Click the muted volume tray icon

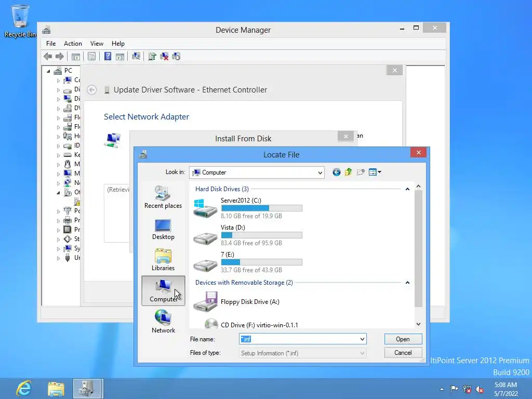pyautogui.click(x=480, y=389)
